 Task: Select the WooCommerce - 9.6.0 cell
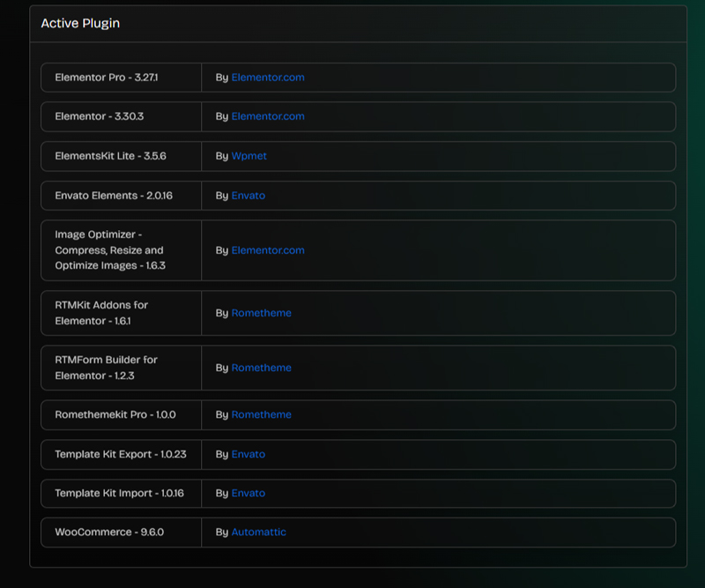point(121,532)
